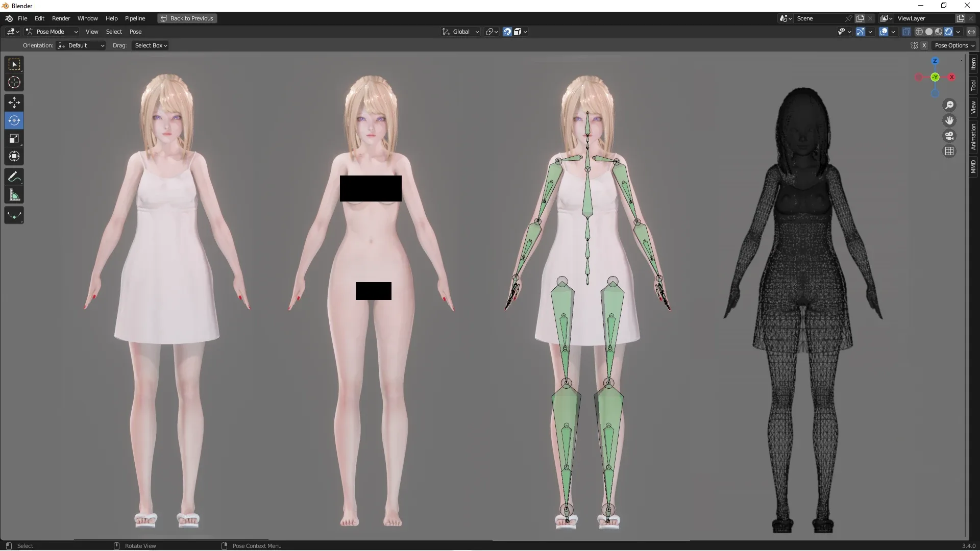The image size is (980, 551).
Task: Open the Pose menu
Action: [136, 31]
